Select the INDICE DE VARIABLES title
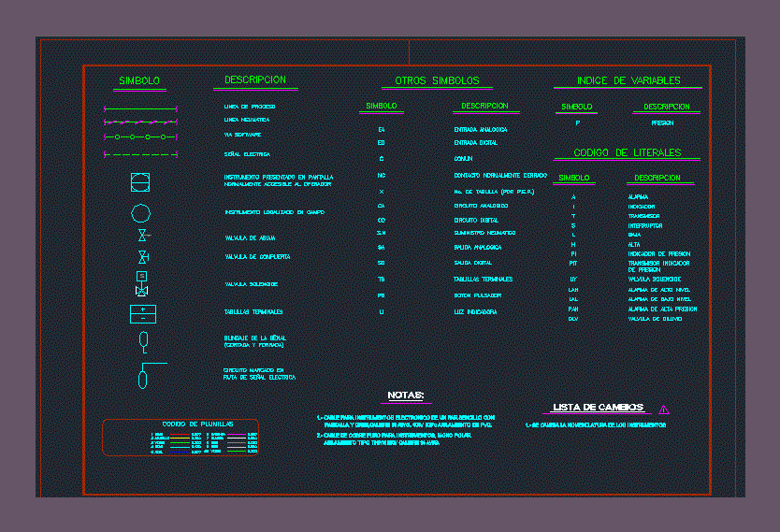Image resolution: width=780 pixels, height=532 pixels. (628, 81)
